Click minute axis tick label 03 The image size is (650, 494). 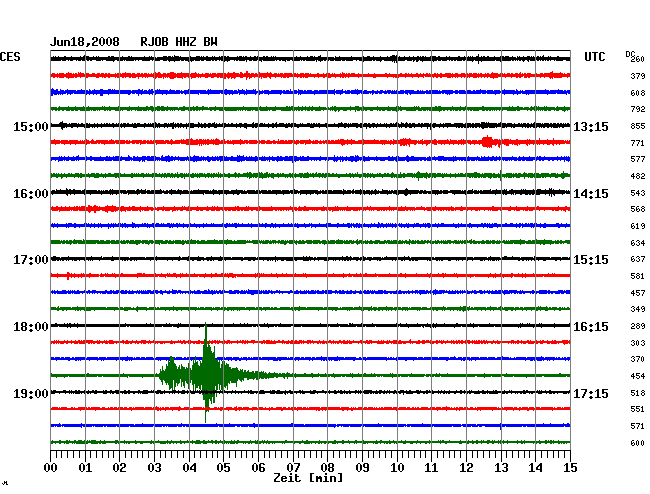coord(154,468)
